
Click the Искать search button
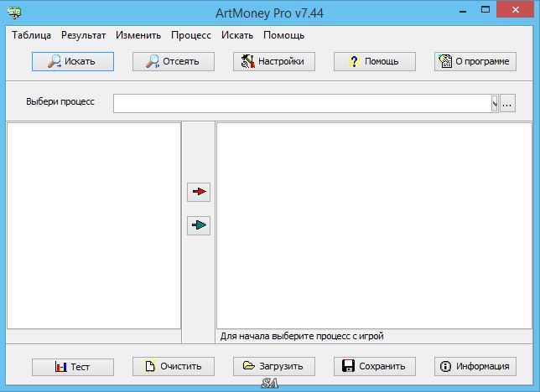[x=73, y=62]
